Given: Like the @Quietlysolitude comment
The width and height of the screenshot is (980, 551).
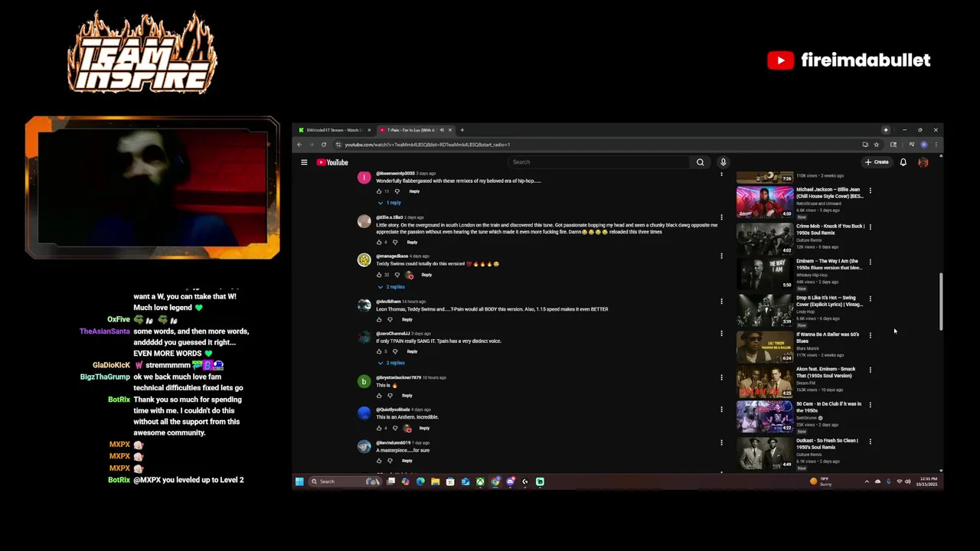Looking at the screenshot, I should tap(379, 428).
